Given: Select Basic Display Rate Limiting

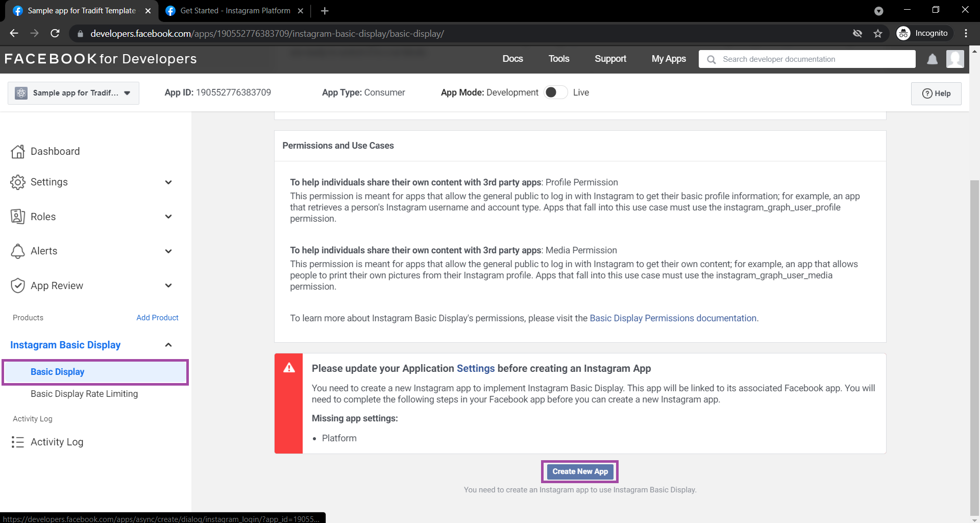Looking at the screenshot, I should coord(84,394).
